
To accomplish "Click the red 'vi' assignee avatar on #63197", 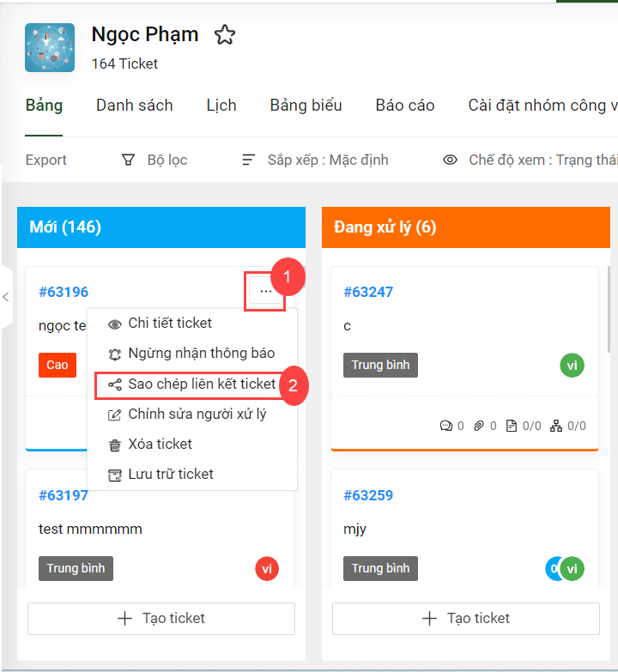I will (x=267, y=569).
